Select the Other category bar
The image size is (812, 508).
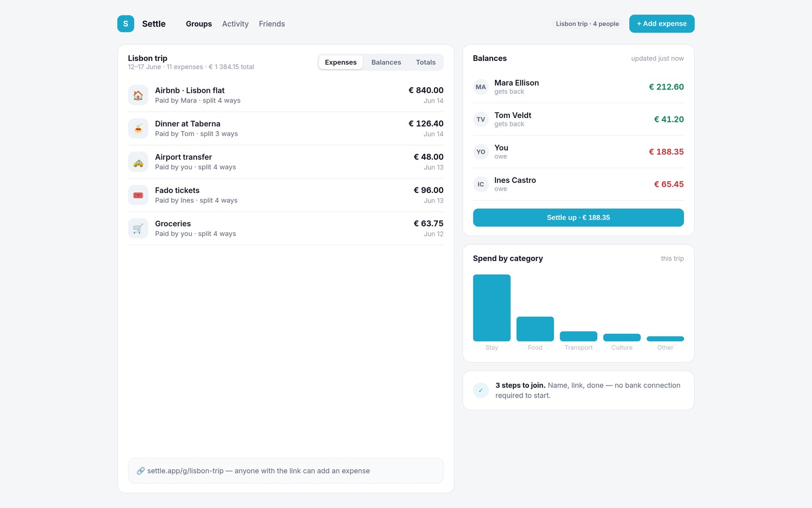[665, 339]
